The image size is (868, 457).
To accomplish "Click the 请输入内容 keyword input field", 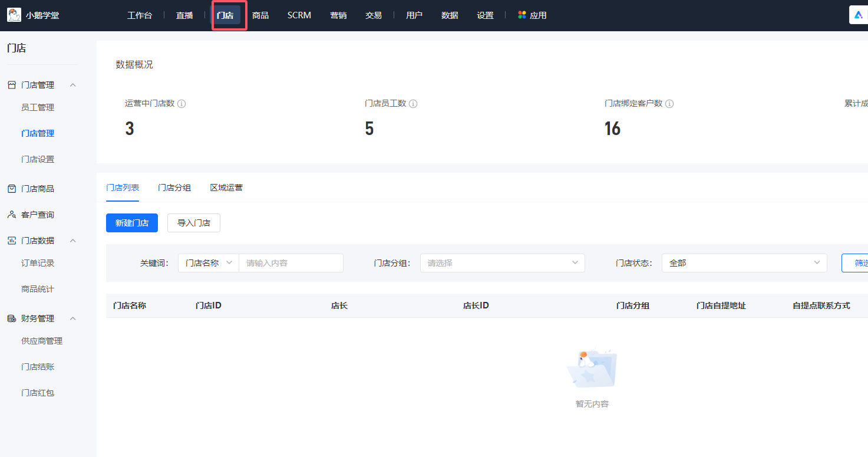I will pyautogui.click(x=291, y=263).
